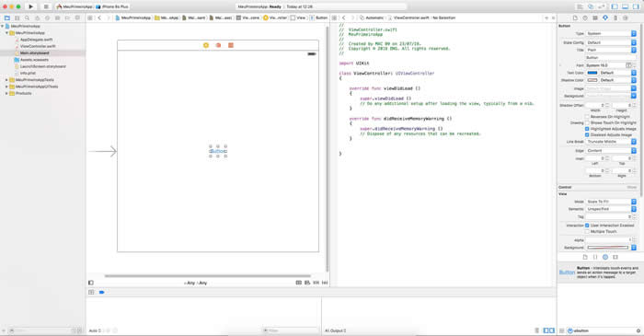Show the Identity inspector
Image resolution: width=644 pixels, height=336 pixels.
click(x=595, y=18)
